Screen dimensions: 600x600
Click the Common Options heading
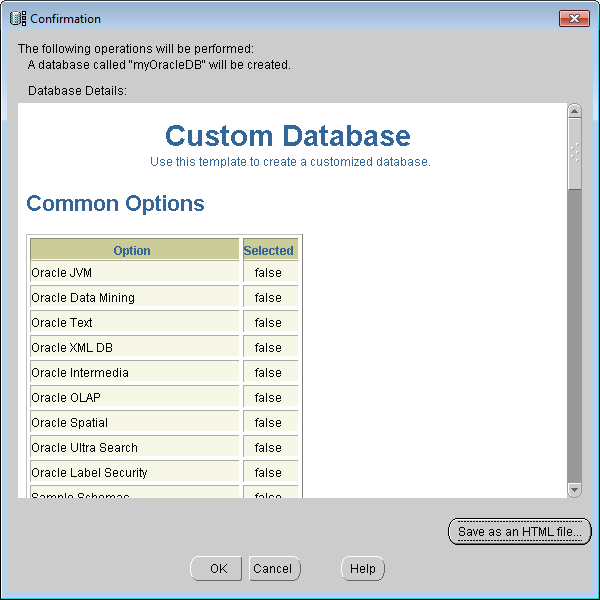click(115, 204)
